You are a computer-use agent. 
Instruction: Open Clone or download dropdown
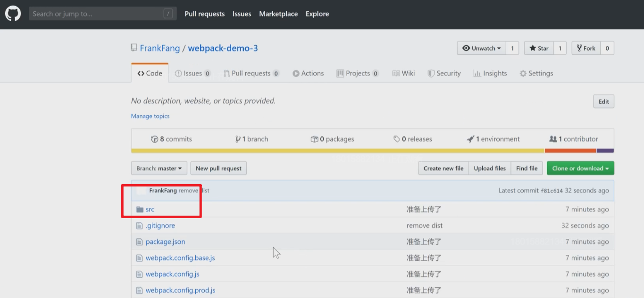tap(580, 168)
